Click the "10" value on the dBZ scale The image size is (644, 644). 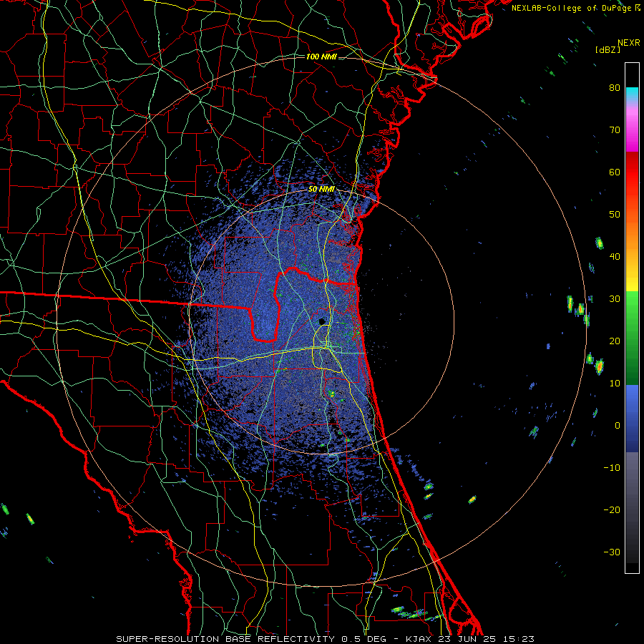coord(615,384)
